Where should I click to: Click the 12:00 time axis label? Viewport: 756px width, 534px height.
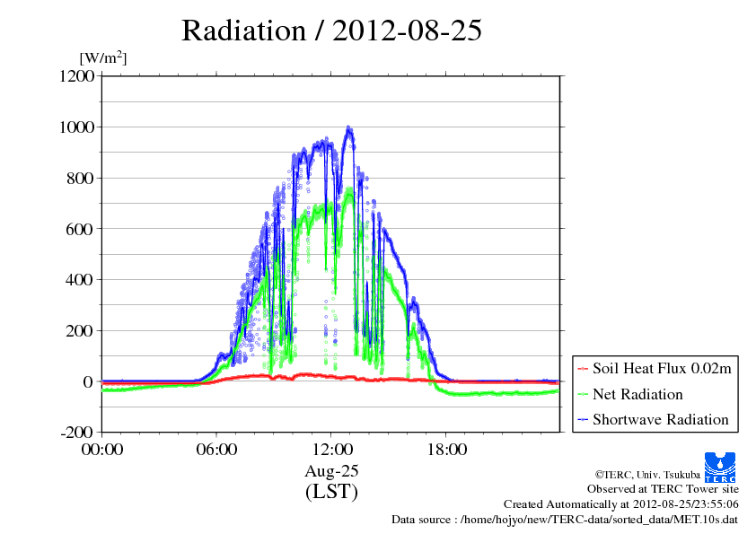[x=331, y=450]
